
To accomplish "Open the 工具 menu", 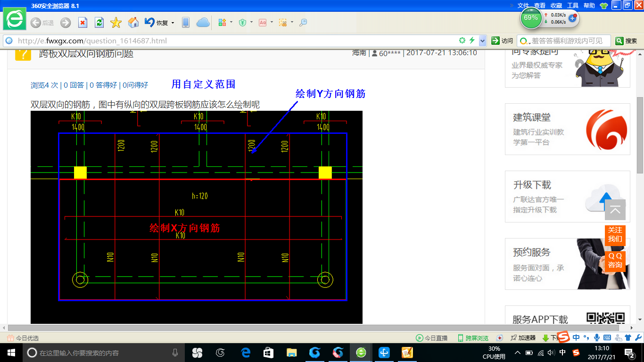I will click(573, 6).
